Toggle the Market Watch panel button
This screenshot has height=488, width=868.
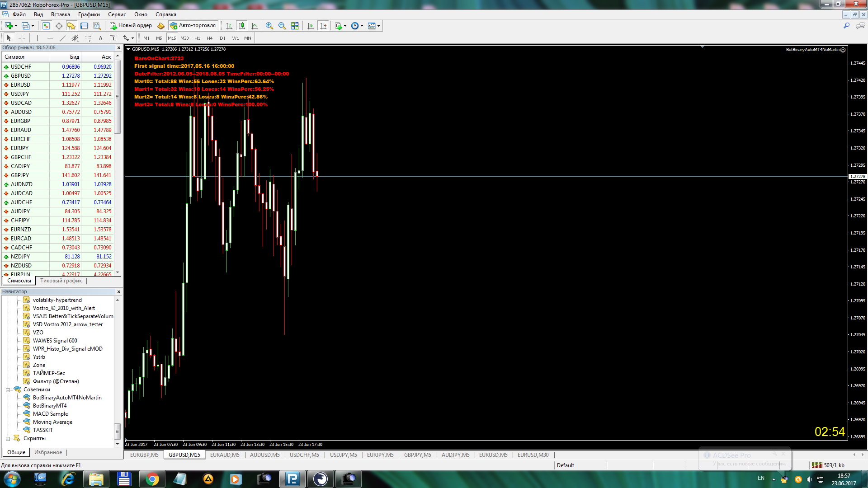(46, 26)
